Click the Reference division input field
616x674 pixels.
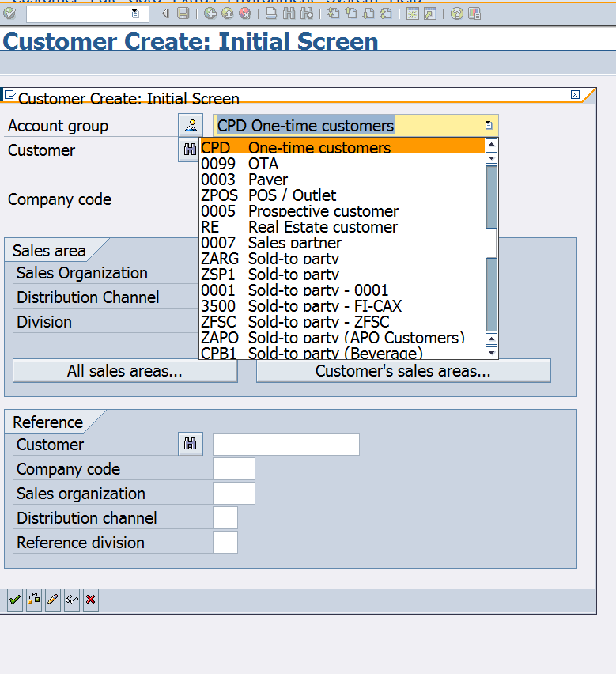pos(225,542)
